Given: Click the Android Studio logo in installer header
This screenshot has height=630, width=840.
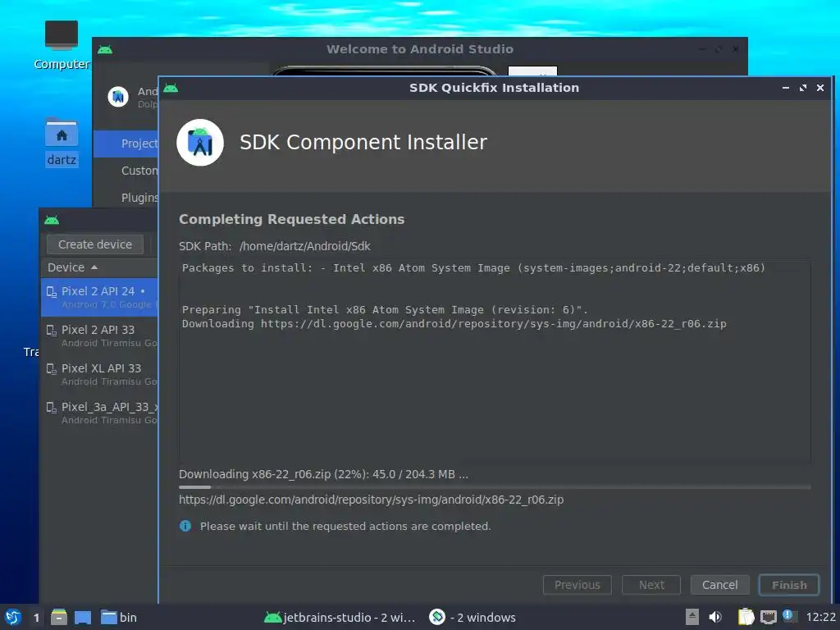Looking at the screenshot, I should click(200, 143).
